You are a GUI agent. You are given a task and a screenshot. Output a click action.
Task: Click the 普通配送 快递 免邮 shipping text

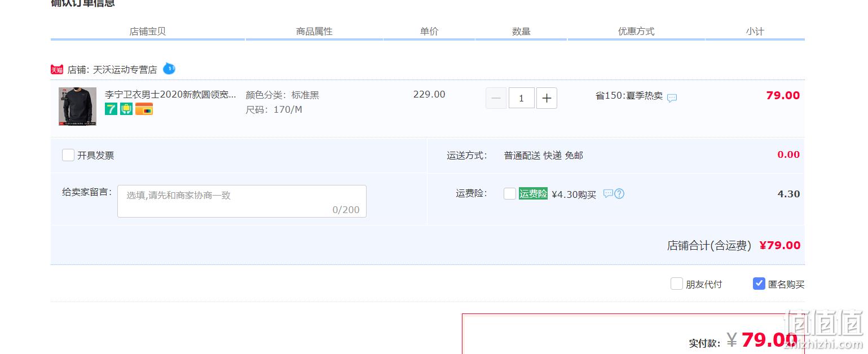coord(544,156)
